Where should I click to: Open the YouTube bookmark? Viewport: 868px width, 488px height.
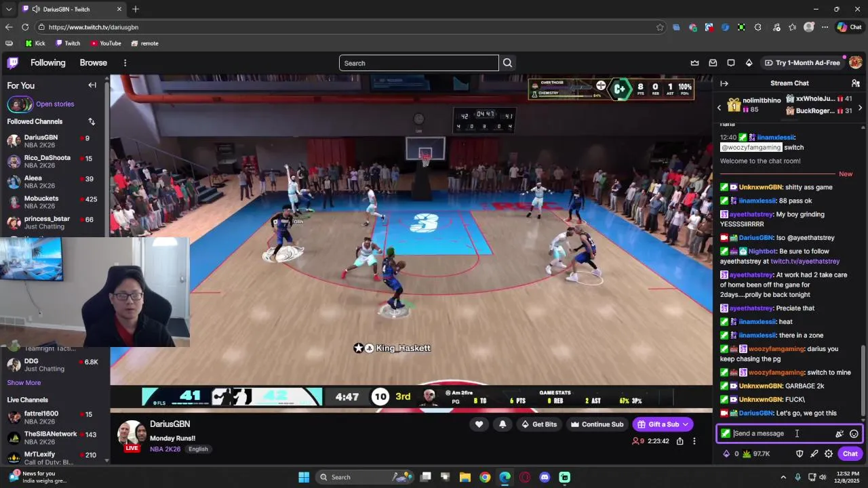pos(106,43)
